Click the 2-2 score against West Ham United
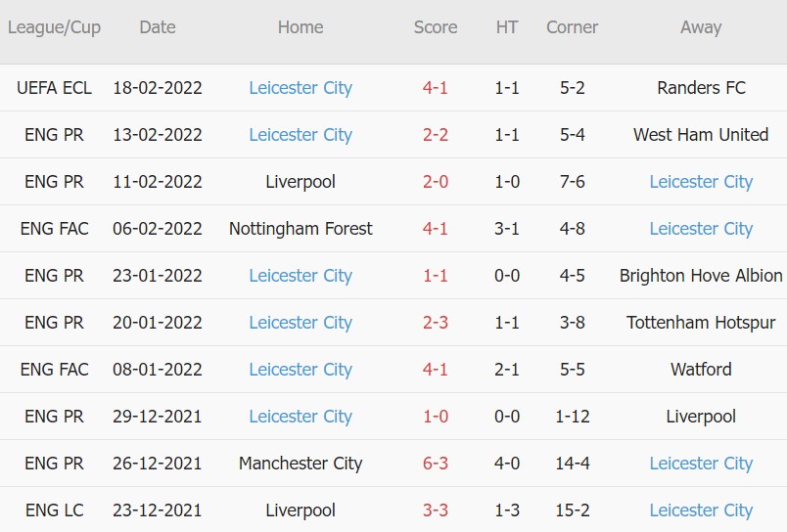The height and width of the screenshot is (532, 787). click(x=436, y=135)
